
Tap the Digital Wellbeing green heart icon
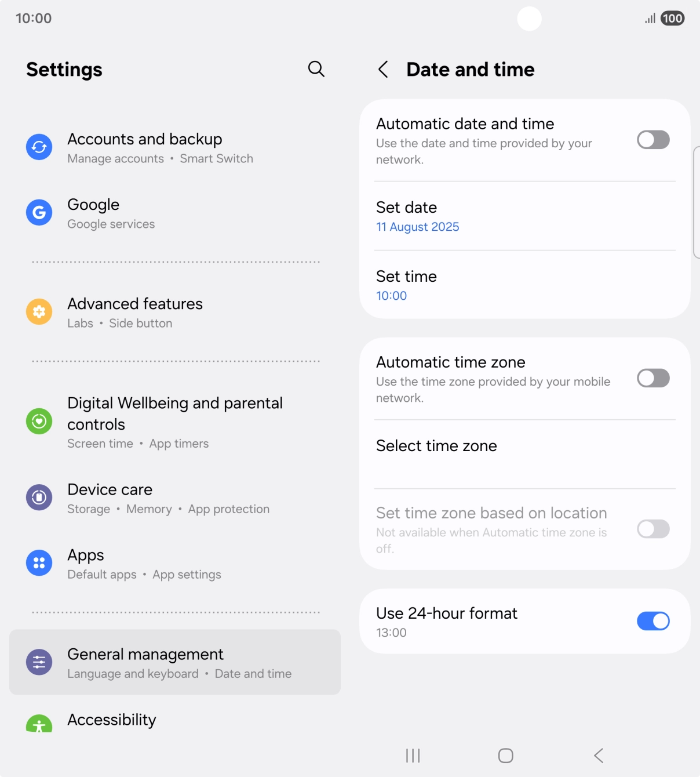point(39,421)
